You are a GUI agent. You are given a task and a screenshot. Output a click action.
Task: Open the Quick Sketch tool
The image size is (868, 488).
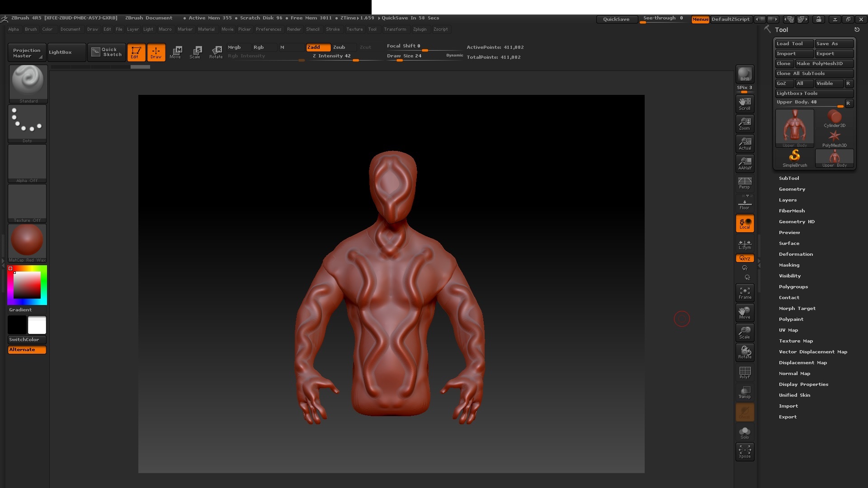coord(107,52)
